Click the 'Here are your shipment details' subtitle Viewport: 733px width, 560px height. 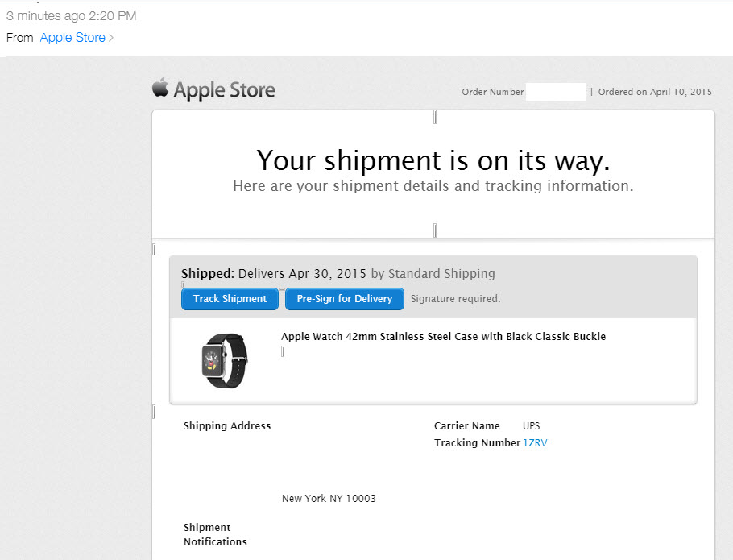point(433,186)
